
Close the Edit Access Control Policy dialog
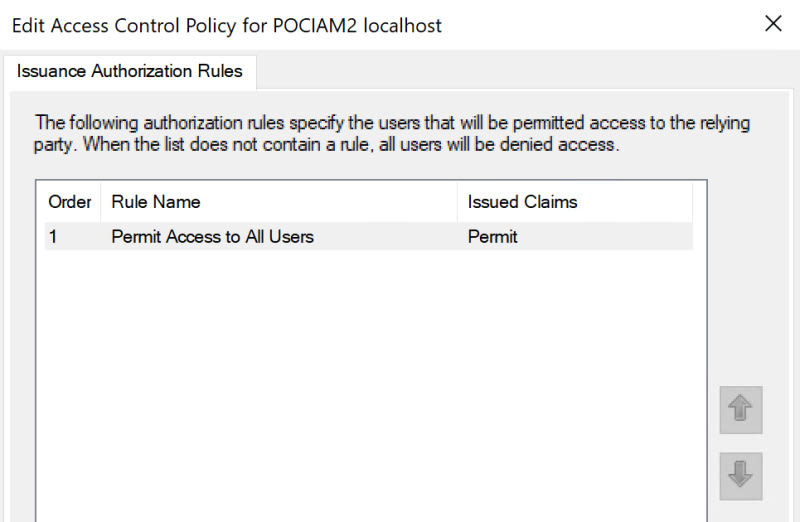pyautogui.click(x=773, y=25)
